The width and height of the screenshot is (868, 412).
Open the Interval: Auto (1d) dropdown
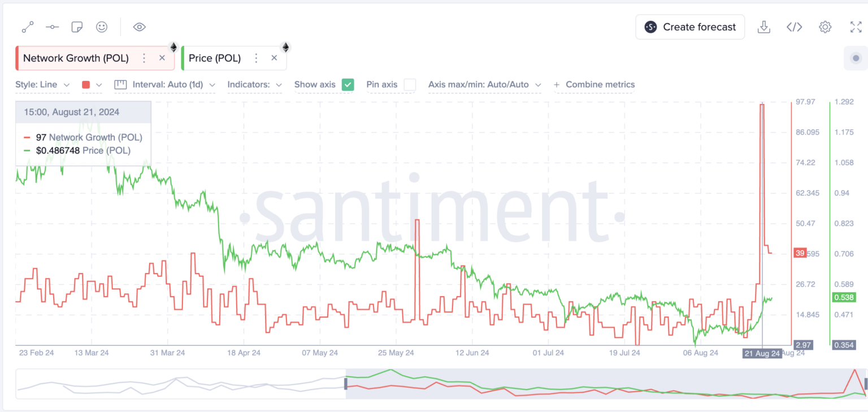173,85
